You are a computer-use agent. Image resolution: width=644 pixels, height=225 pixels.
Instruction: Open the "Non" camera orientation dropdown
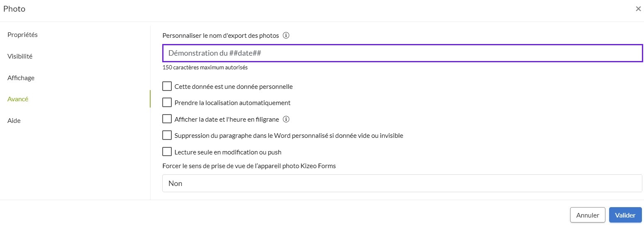[x=402, y=183]
